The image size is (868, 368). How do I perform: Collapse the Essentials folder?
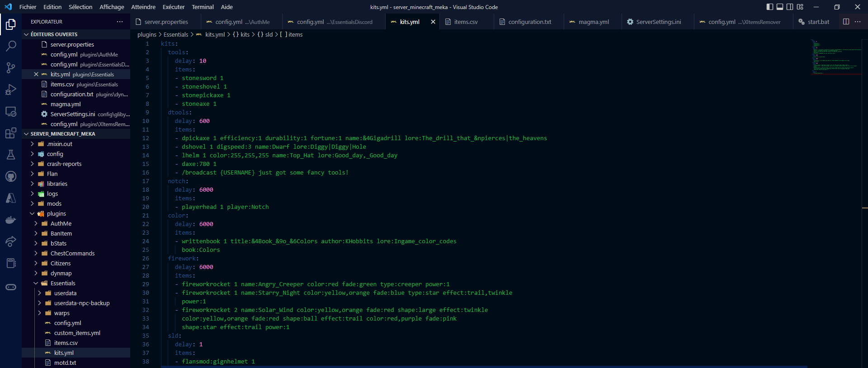pyautogui.click(x=62, y=283)
